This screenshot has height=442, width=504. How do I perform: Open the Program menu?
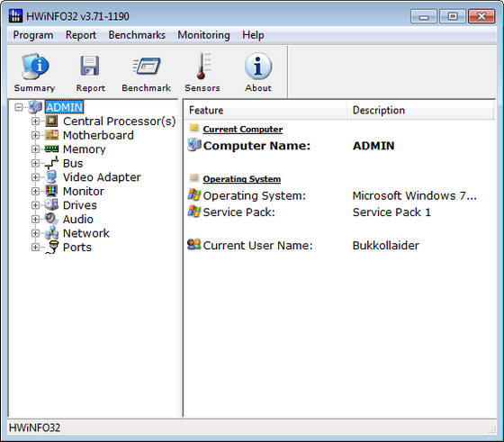click(33, 35)
